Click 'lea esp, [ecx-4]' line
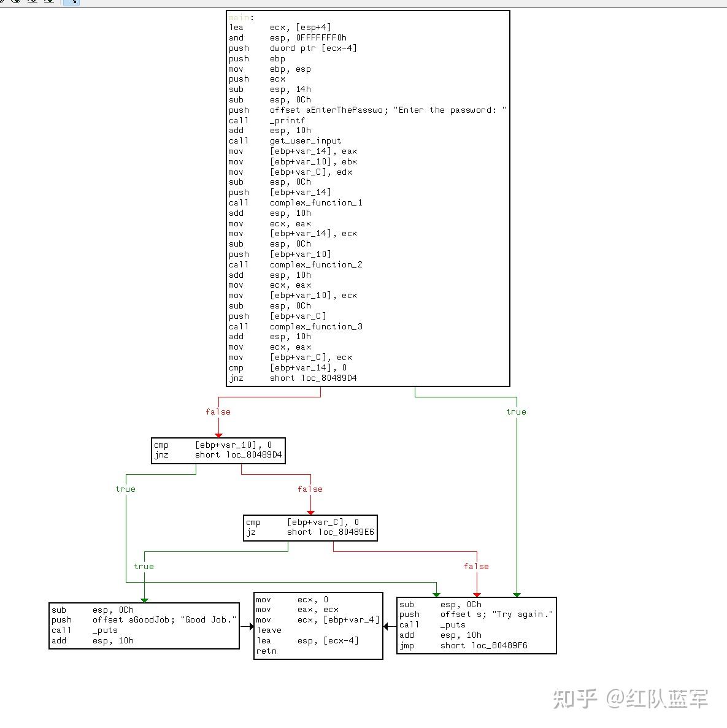The width and height of the screenshot is (727, 728). [307, 641]
